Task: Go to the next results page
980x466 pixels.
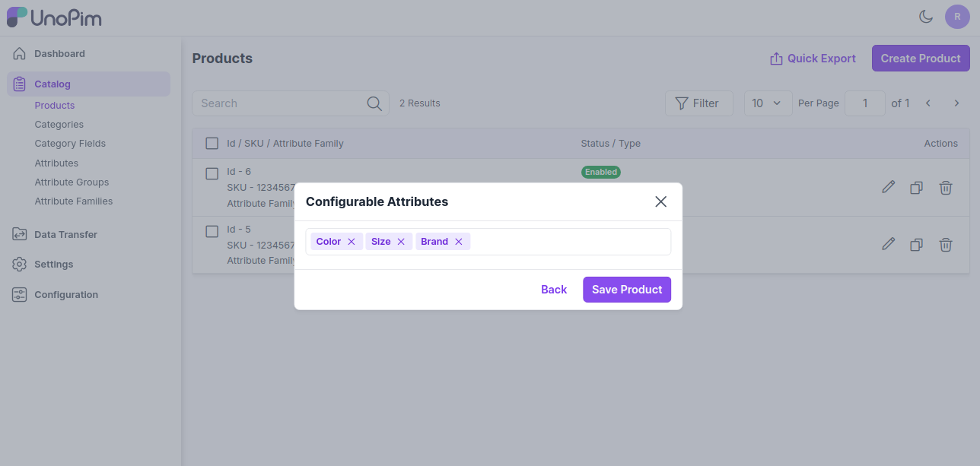Action: pos(956,103)
